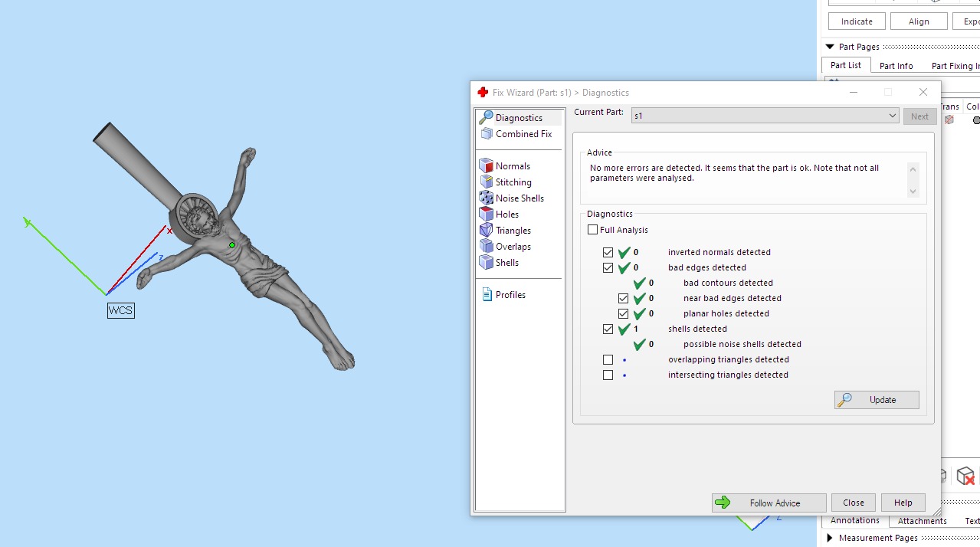Click the 'possible noise shells detected' text
Image resolution: width=980 pixels, height=547 pixels.
pos(742,344)
